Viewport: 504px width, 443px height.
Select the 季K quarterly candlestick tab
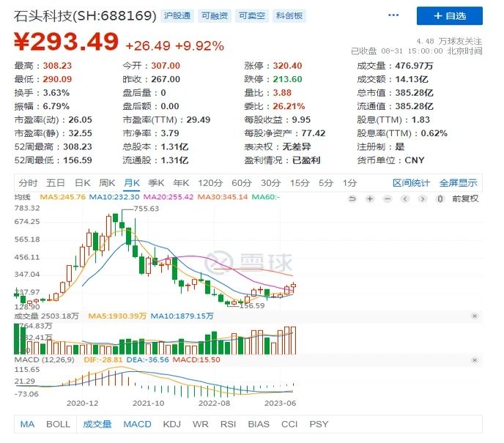156,183
